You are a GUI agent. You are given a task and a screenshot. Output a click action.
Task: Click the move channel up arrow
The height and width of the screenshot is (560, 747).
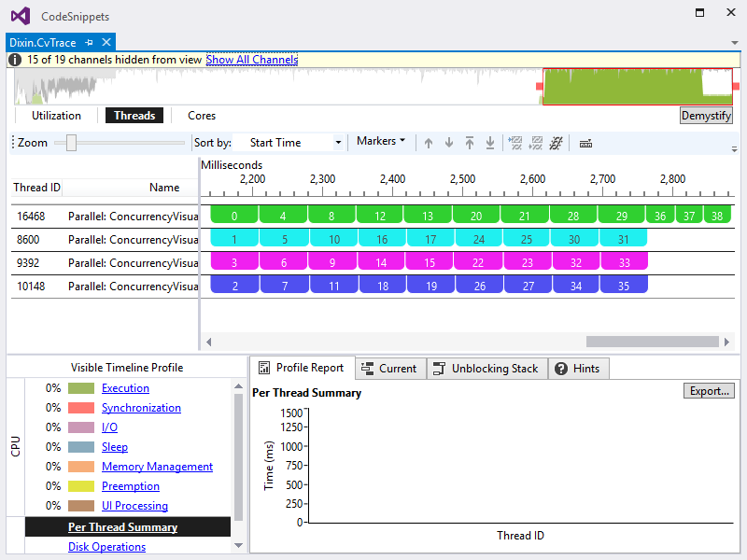pyautogui.click(x=429, y=143)
